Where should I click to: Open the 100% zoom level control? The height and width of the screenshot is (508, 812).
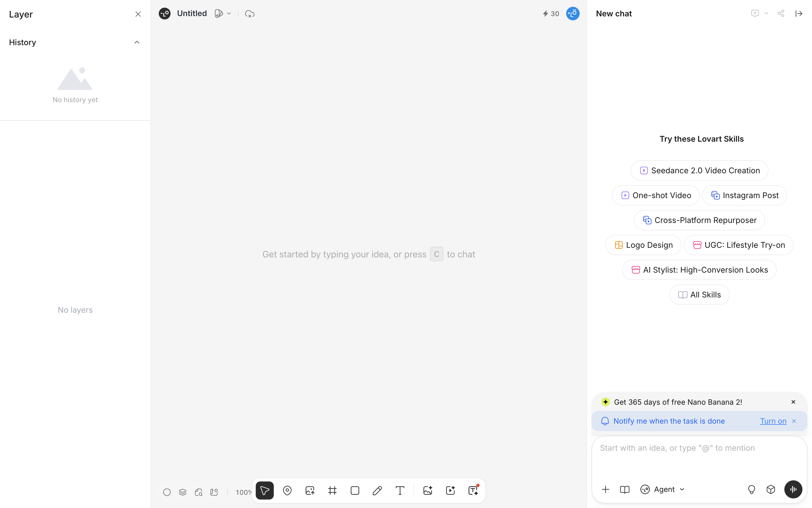point(244,492)
